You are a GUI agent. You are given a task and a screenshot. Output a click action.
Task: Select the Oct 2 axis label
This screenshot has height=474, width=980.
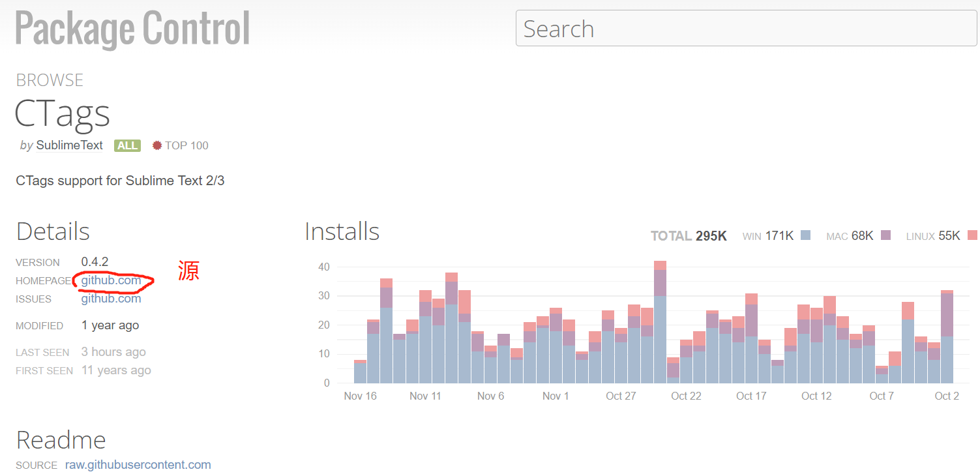pos(947,396)
